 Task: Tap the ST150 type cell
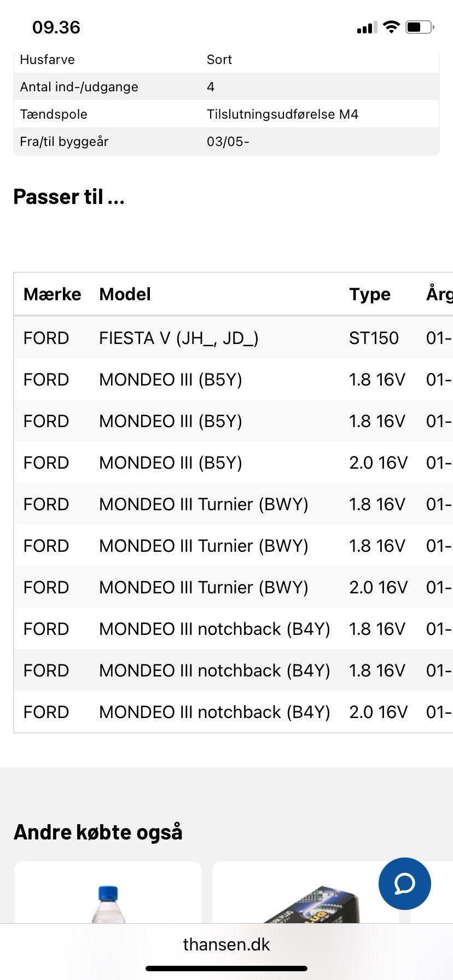[374, 338]
